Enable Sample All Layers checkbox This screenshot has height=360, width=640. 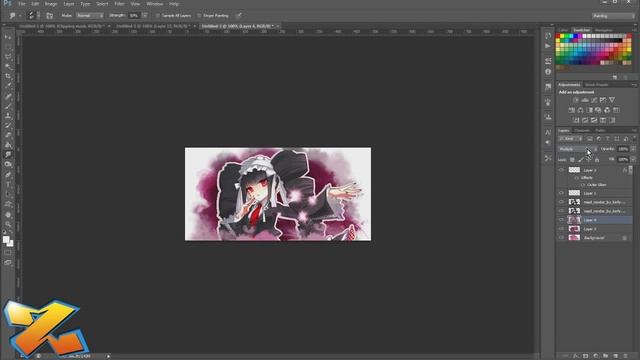pyautogui.click(x=158, y=16)
